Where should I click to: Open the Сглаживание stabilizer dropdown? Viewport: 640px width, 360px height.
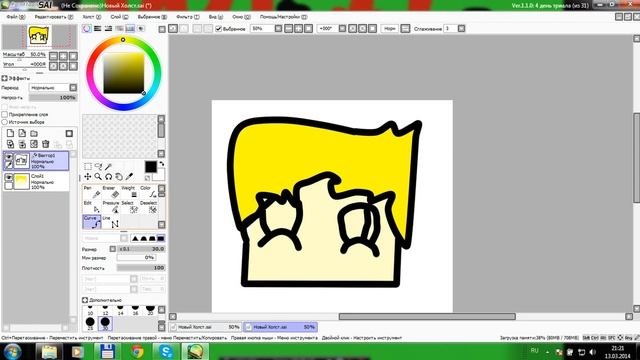tap(461, 29)
